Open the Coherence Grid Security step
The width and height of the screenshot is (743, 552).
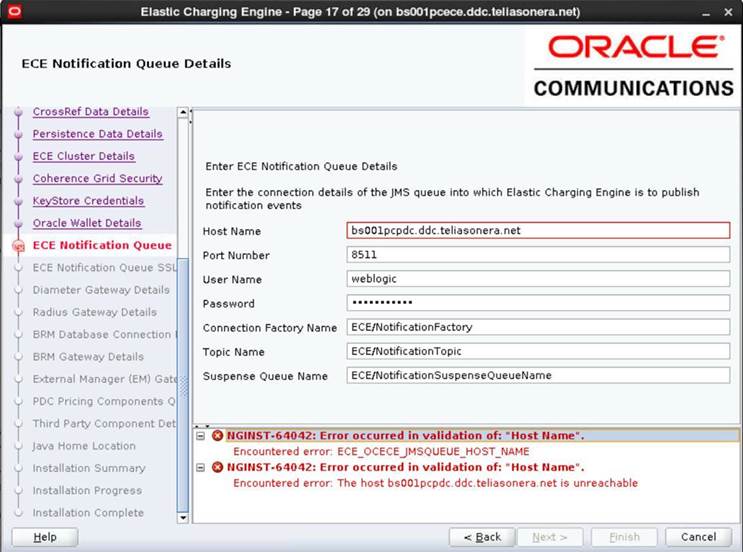pyautogui.click(x=97, y=179)
